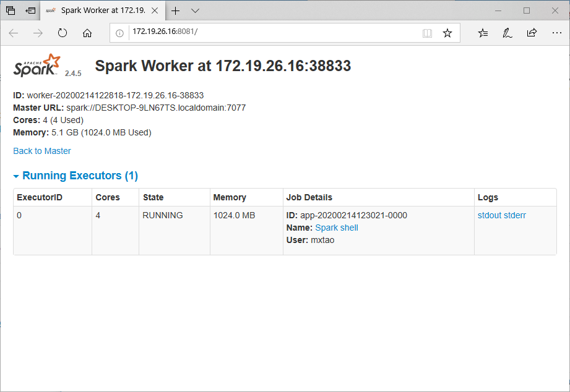Open the browser home page icon
This screenshot has height=392, width=570.
[87, 33]
